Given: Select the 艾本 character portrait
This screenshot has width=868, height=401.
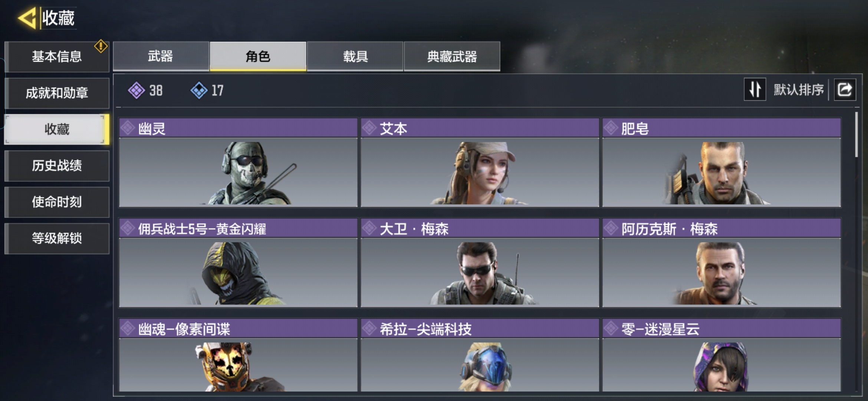Looking at the screenshot, I should tap(480, 172).
